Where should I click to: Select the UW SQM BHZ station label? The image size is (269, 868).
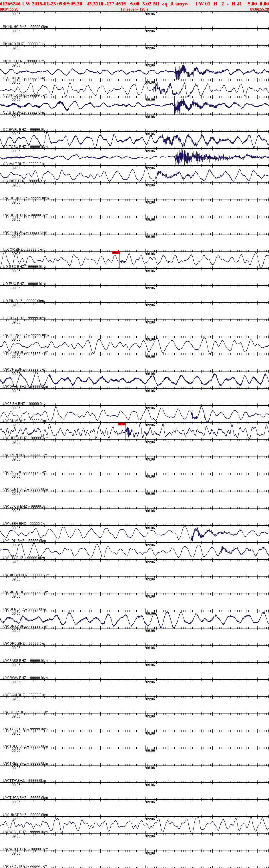(25, 695)
